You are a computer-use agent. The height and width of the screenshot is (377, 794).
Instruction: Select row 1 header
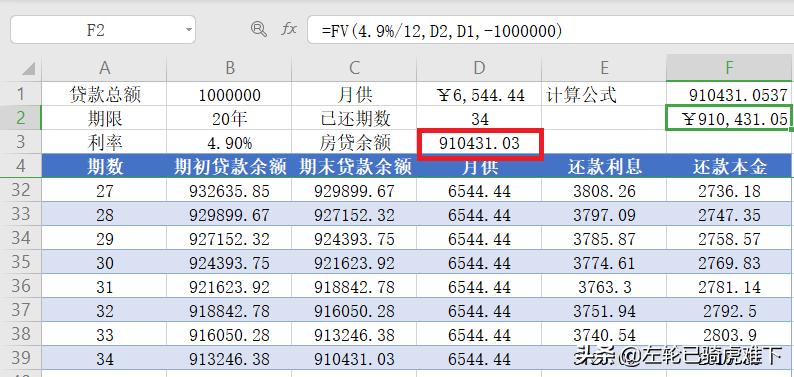21,94
